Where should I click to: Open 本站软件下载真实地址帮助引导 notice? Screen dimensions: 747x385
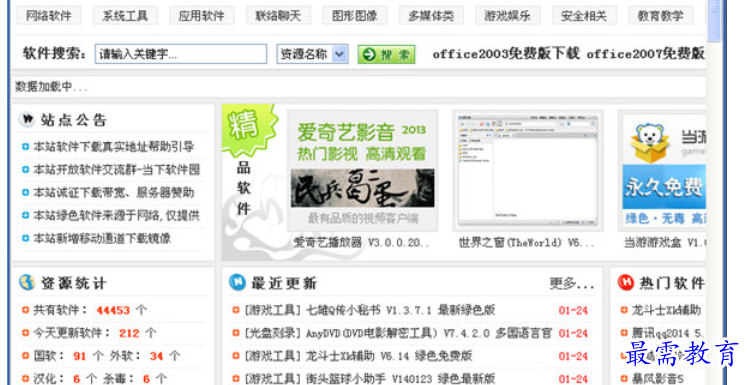pyautogui.click(x=114, y=147)
